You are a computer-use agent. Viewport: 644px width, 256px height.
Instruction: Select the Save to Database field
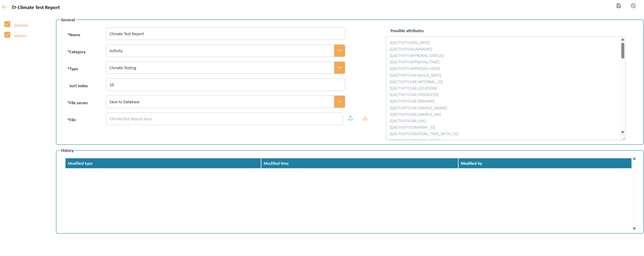pyautogui.click(x=220, y=102)
